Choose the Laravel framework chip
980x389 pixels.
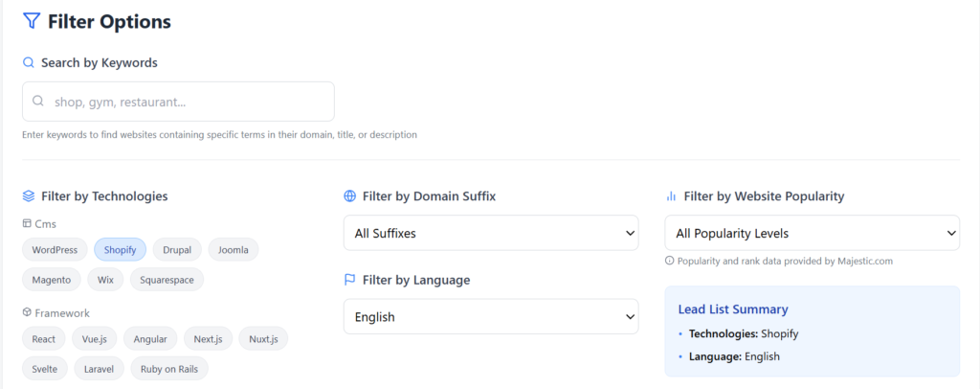point(99,369)
